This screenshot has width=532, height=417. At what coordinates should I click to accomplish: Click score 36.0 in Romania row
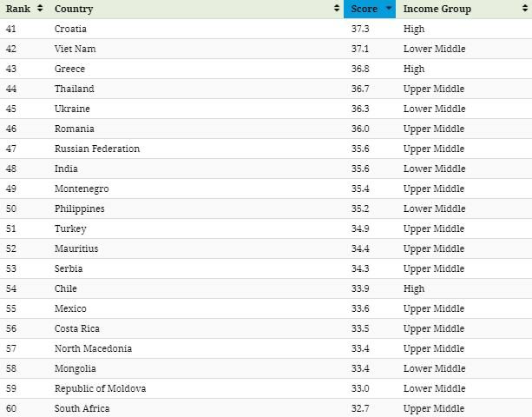pos(360,129)
